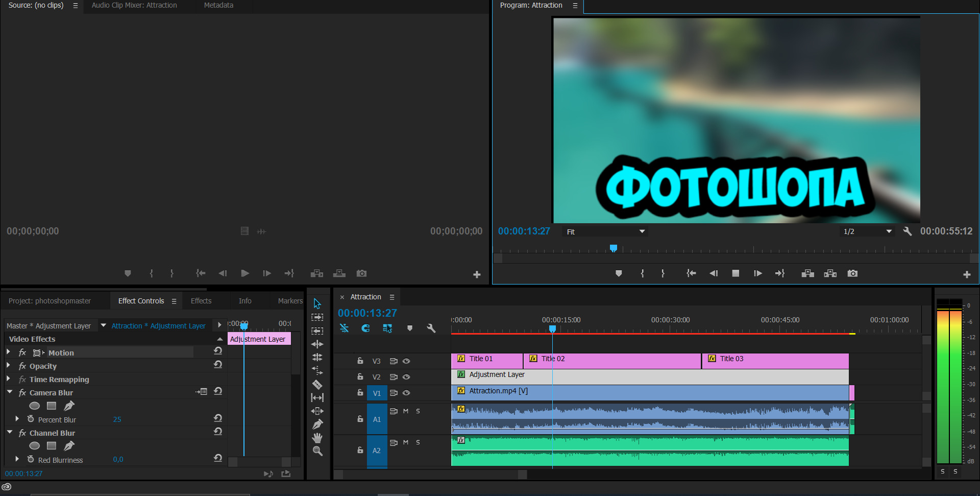
Task: Select the Pen tool in the tools panel
Action: tap(317, 424)
